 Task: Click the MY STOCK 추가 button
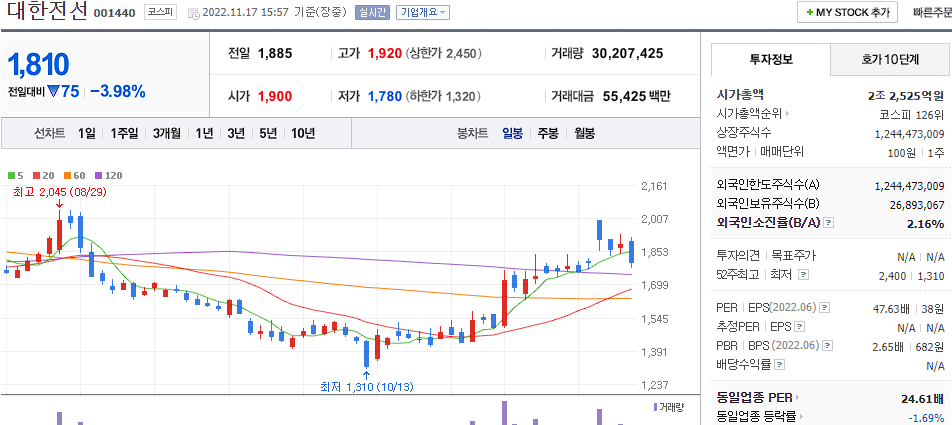tap(848, 12)
